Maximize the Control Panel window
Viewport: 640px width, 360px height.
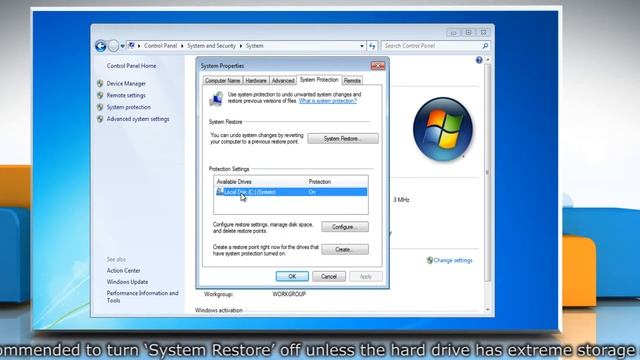[469, 33]
